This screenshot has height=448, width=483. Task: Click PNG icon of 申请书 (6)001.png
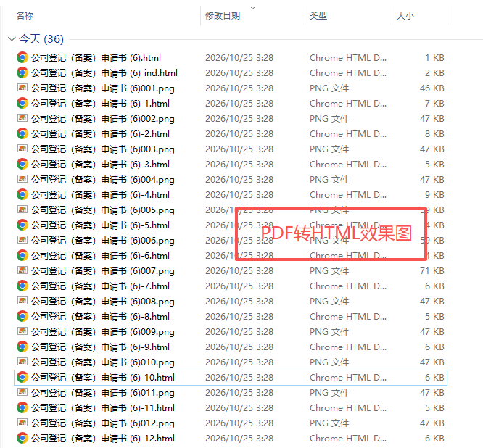22,88
